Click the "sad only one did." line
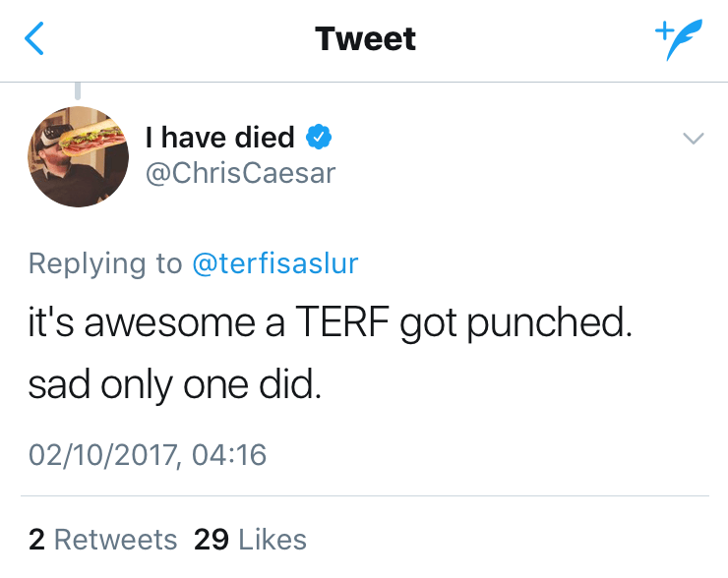Viewport: 728px width, 578px height. click(x=175, y=384)
